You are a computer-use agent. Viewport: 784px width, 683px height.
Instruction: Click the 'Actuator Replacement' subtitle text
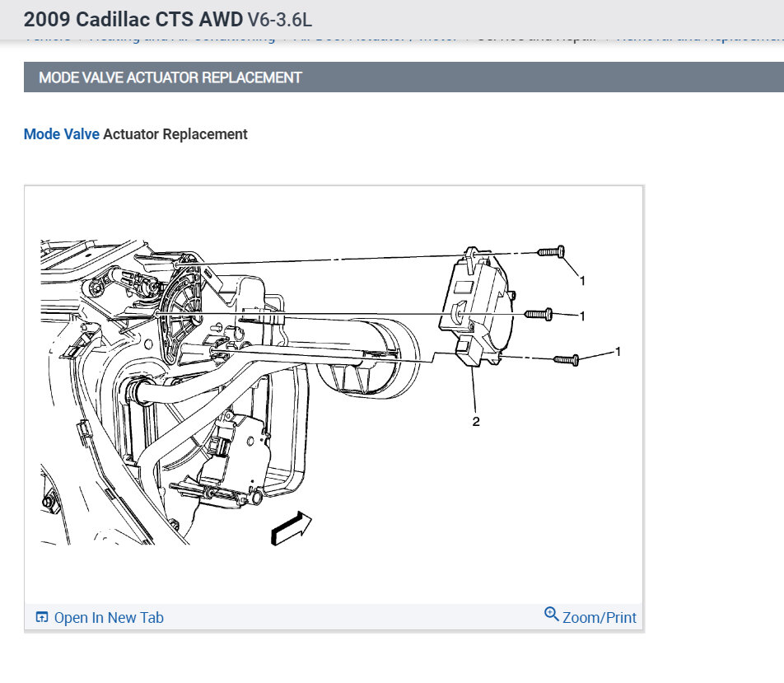click(x=175, y=134)
